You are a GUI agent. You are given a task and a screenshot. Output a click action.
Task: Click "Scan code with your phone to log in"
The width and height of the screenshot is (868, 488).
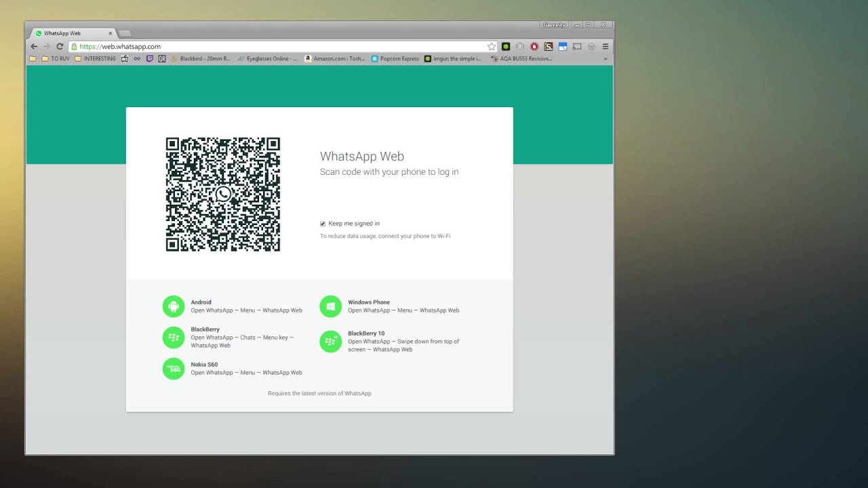(389, 172)
